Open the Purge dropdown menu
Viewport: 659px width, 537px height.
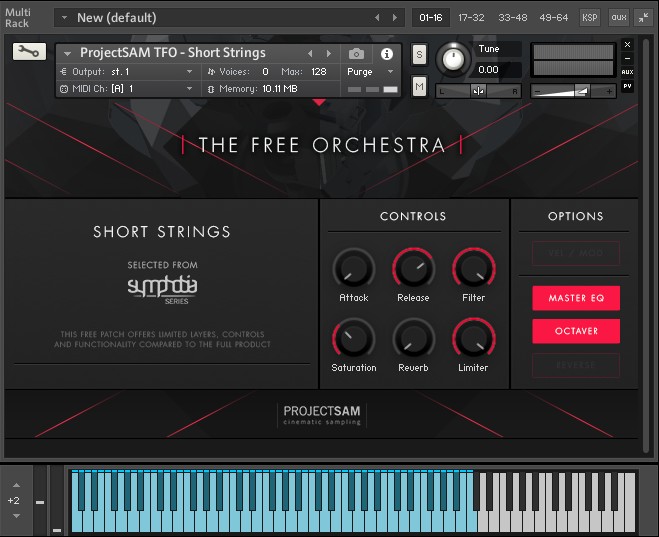pyautogui.click(x=390, y=72)
